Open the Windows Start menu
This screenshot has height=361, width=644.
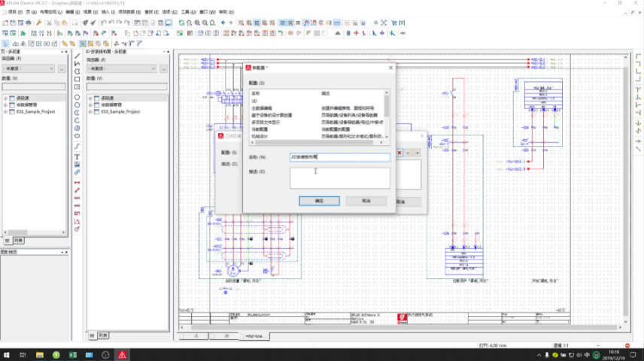tap(7, 355)
